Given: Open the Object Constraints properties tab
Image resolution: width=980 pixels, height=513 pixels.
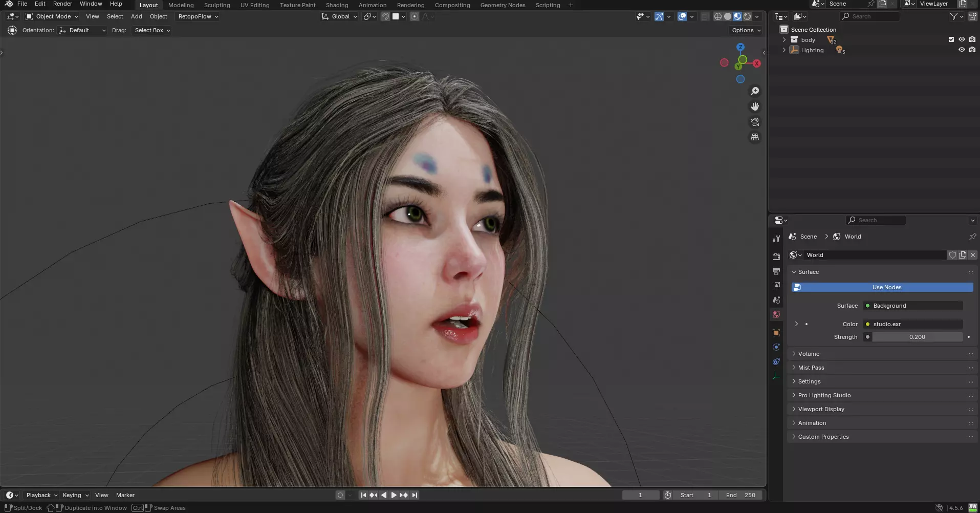Looking at the screenshot, I should 776,361.
